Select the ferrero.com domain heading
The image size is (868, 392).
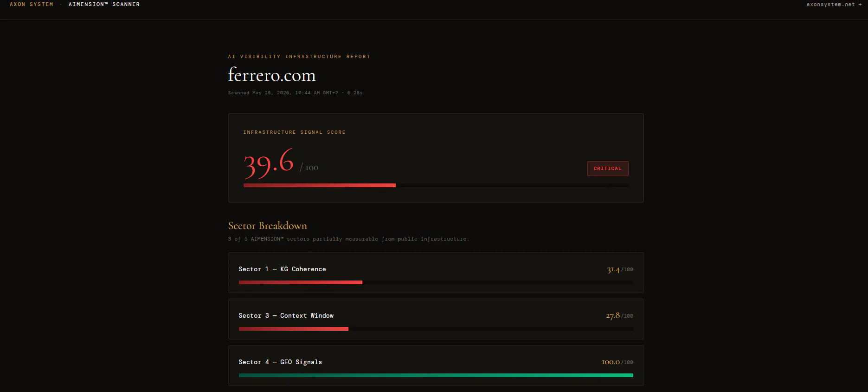(x=272, y=75)
